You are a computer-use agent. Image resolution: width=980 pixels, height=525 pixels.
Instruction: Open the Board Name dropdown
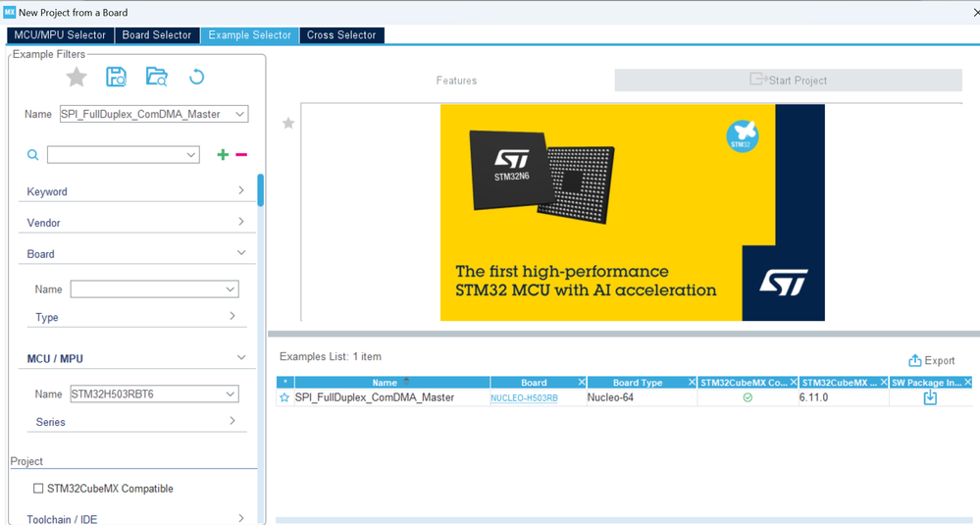click(x=230, y=289)
